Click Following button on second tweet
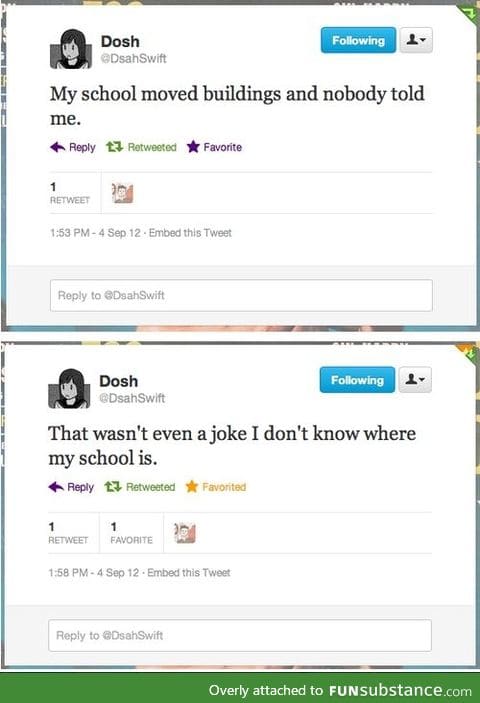The width and height of the screenshot is (480, 703). tap(357, 380)
